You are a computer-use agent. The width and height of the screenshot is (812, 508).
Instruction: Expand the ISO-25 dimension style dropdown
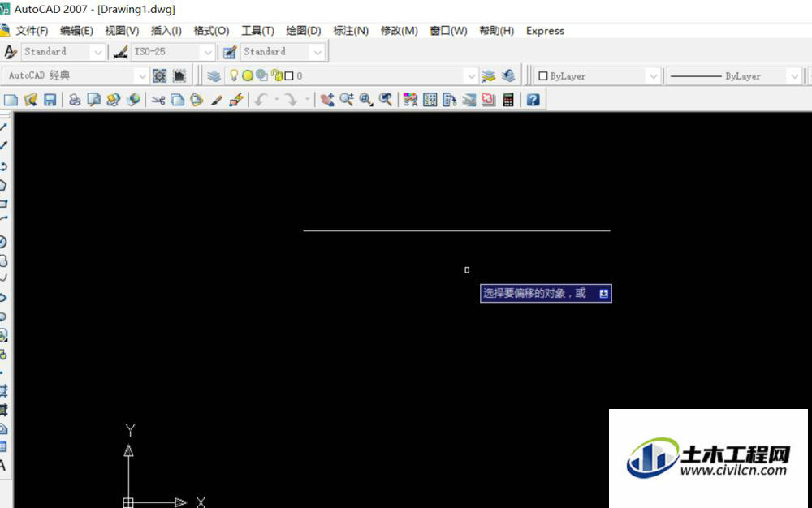click(208, 52)
